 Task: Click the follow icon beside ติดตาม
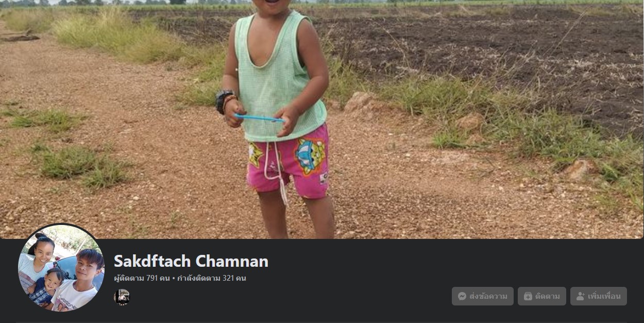coord(528,296)
